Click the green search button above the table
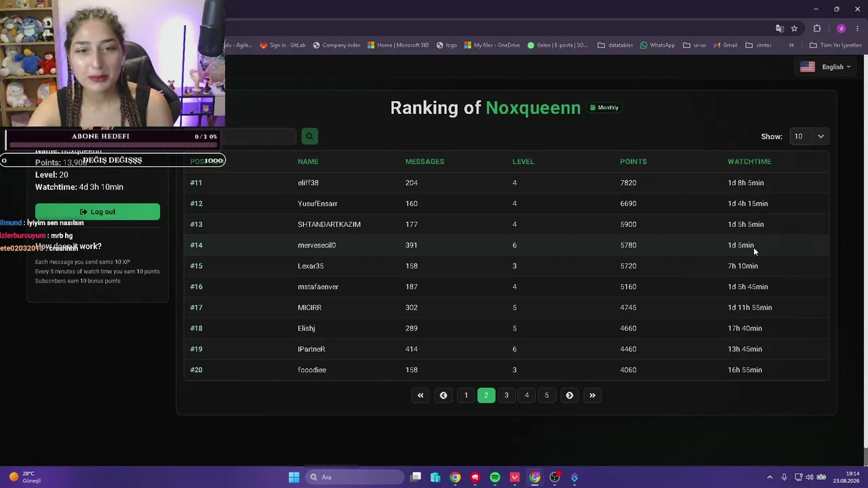Screen dimensions: 868x488 [x=309, y=136]
